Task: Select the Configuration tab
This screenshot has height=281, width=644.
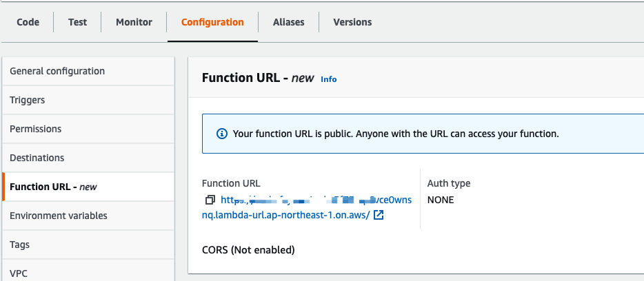Action: 212,22
